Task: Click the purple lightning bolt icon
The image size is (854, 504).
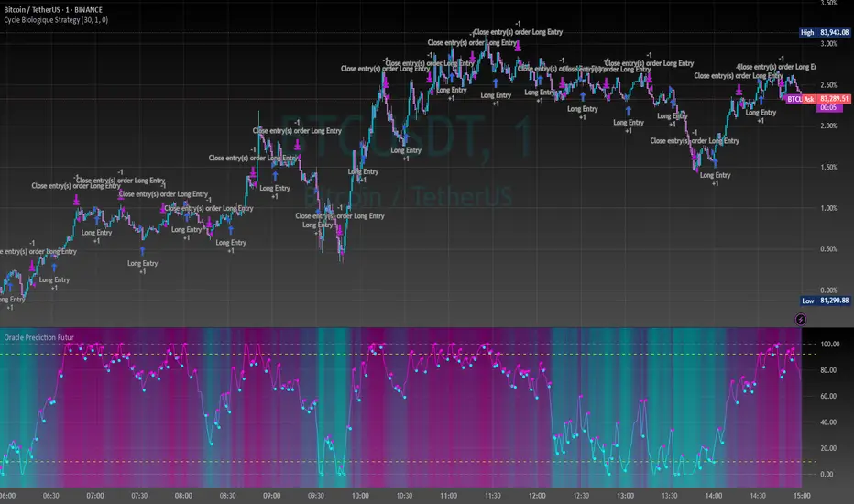Action: pyautogui.click(x=801, y=319)
